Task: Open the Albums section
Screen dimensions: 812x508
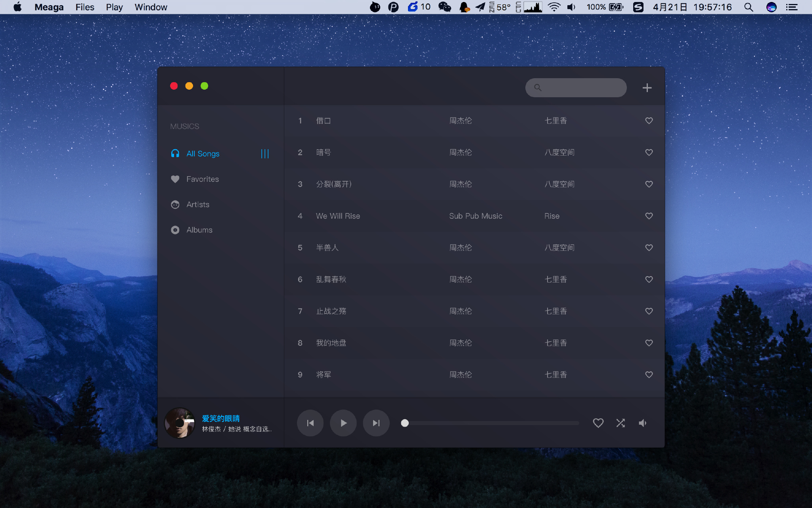Action: (x=199, y=230)
